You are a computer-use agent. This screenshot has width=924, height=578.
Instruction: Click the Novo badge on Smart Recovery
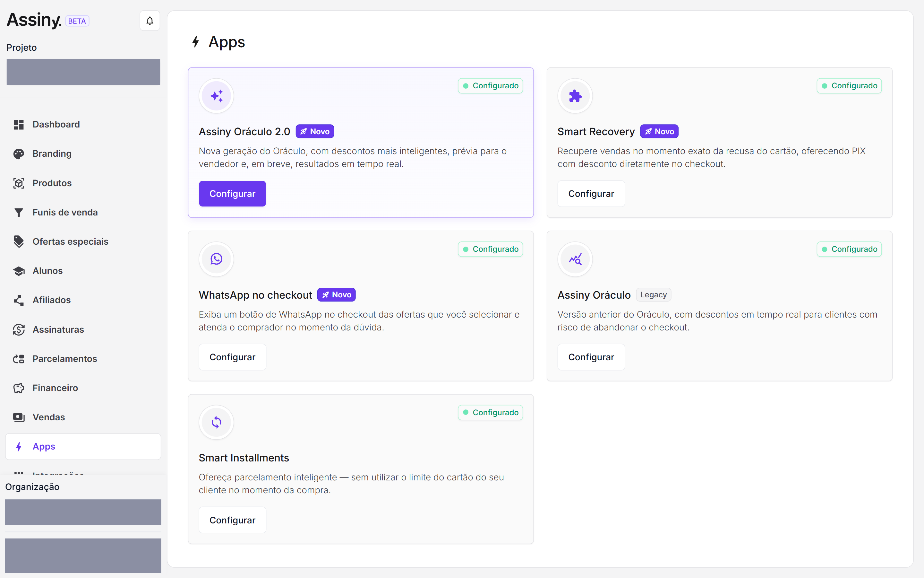pos(659,132)
